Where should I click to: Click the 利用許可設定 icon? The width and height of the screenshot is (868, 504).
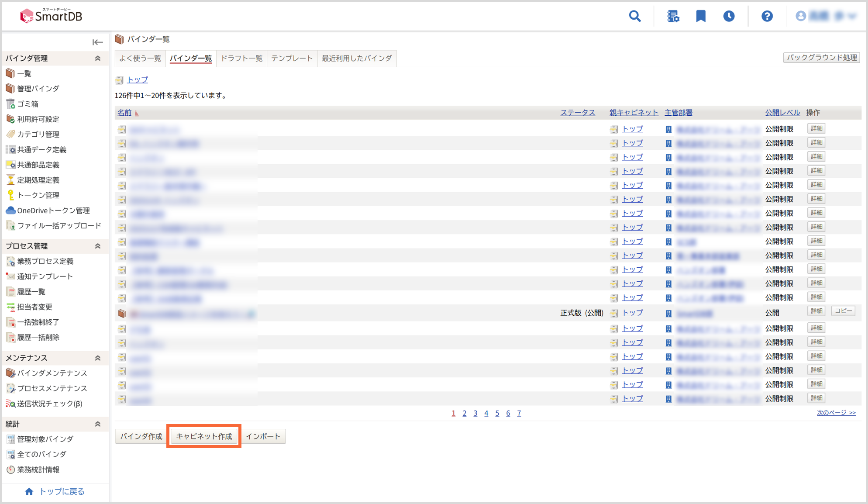coord(10,119)
